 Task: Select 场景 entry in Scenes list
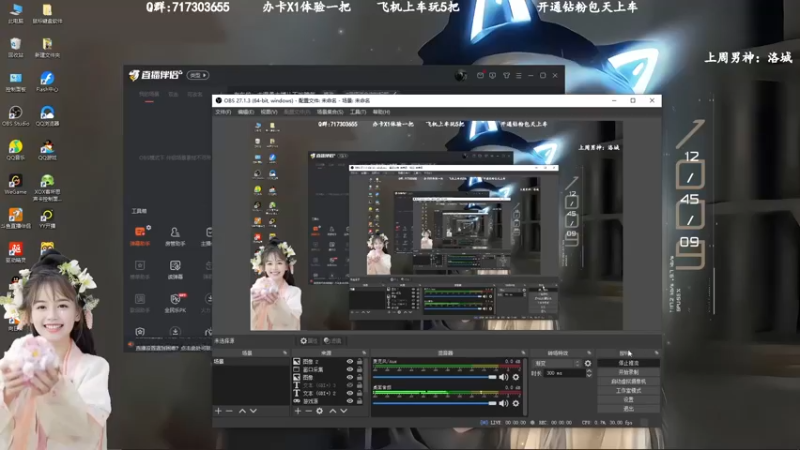[x=251, y=361]
